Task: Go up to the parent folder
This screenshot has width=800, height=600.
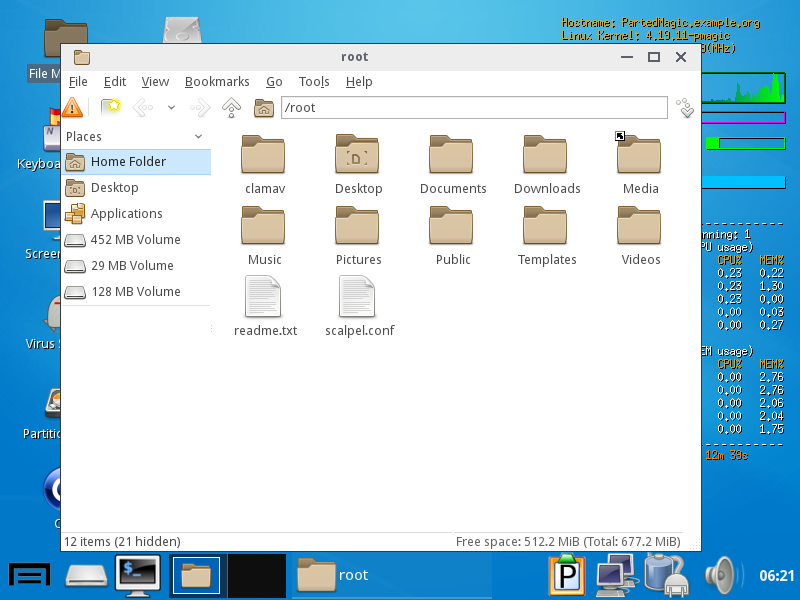Action: 231,107
